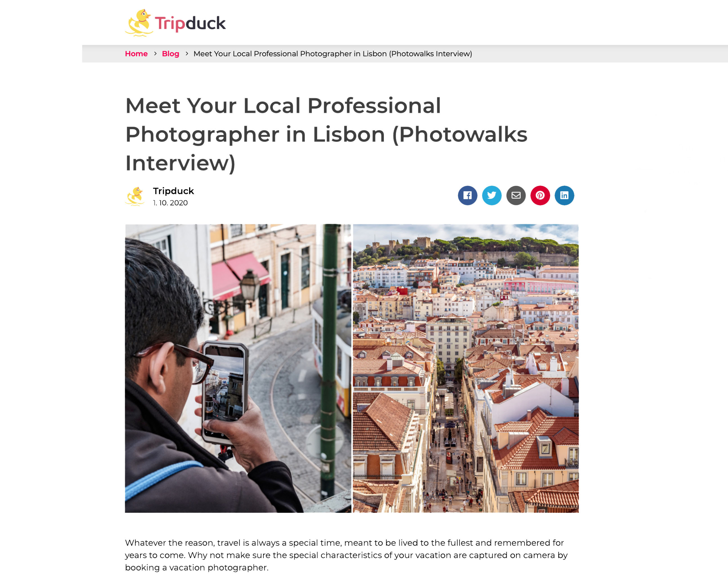The image size is (728, 582).
Task: Share the article on LinkedIn
Action: (x=564, y=195)
